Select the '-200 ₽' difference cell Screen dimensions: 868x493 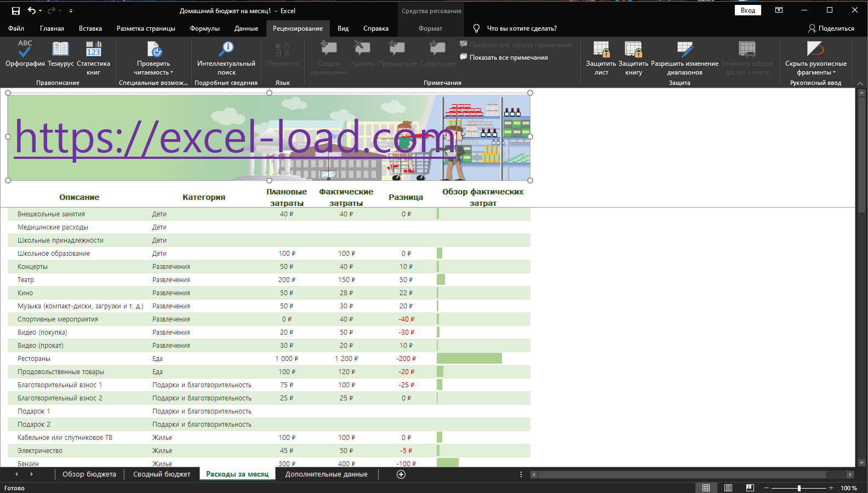click(406, 359)
